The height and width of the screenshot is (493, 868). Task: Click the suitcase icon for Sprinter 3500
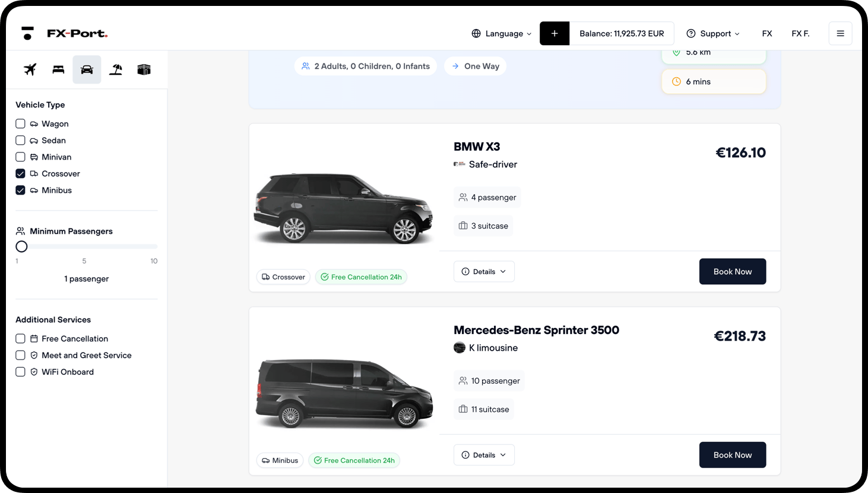pyautogui.click(x=463, y=409)
